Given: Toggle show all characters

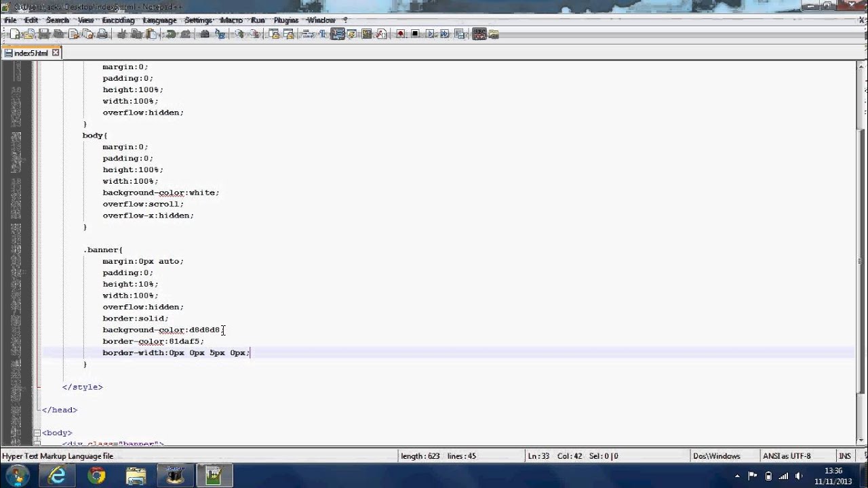Looking at the screenshot, I should tap(322, 34).
